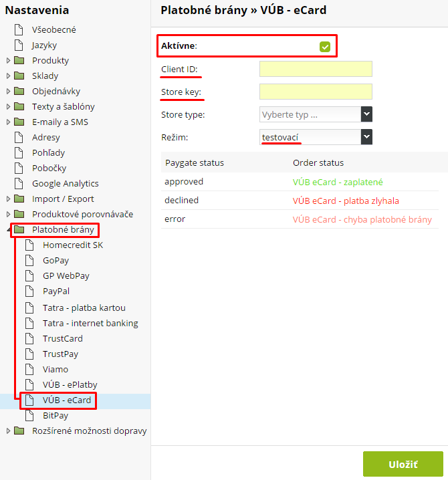Screen dimensions: 448x480
Task: Select the BitPay label in the tree
Action: pos(55,416)
